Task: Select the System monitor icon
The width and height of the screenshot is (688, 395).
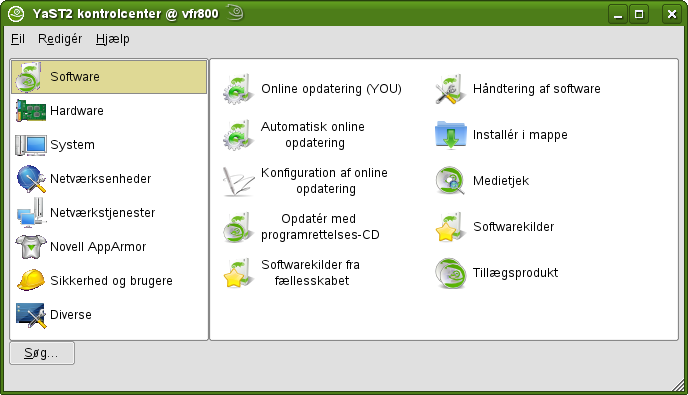Action: pos(31,145)
